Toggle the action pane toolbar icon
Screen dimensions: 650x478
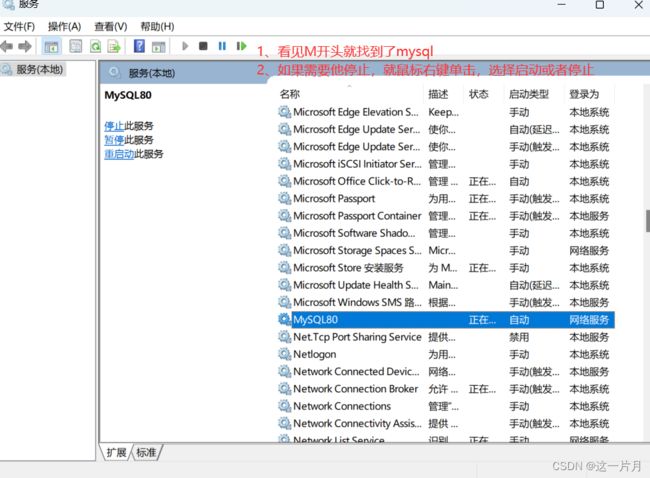pyautogui.click(x=158, y=46)
